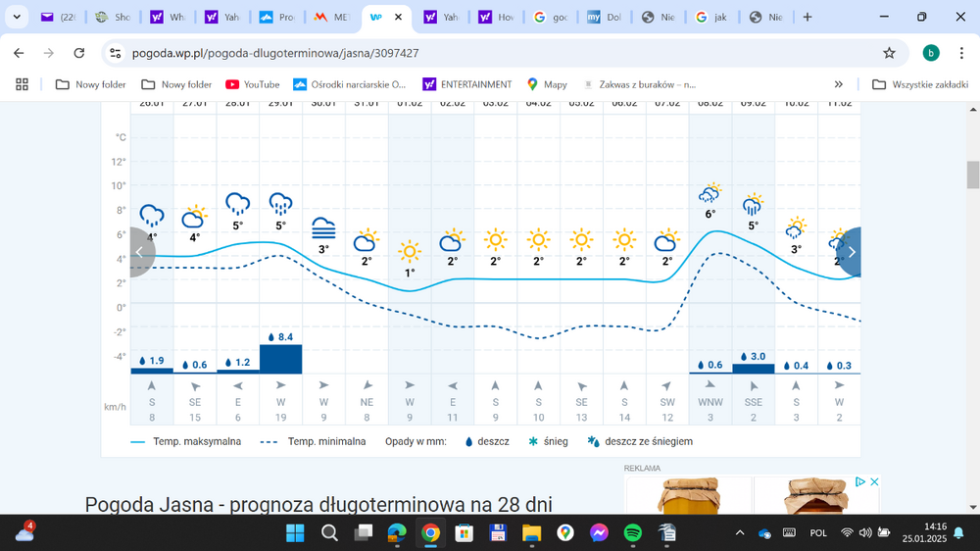Open the YouTube bookmark

point(252,84)
